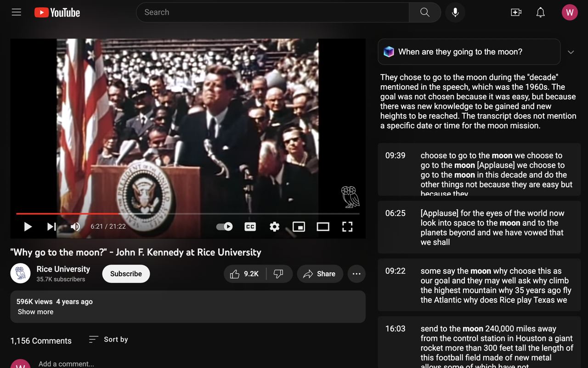Expand the description via Show more
Screen dimensions: 588x368
pos(35,311)
